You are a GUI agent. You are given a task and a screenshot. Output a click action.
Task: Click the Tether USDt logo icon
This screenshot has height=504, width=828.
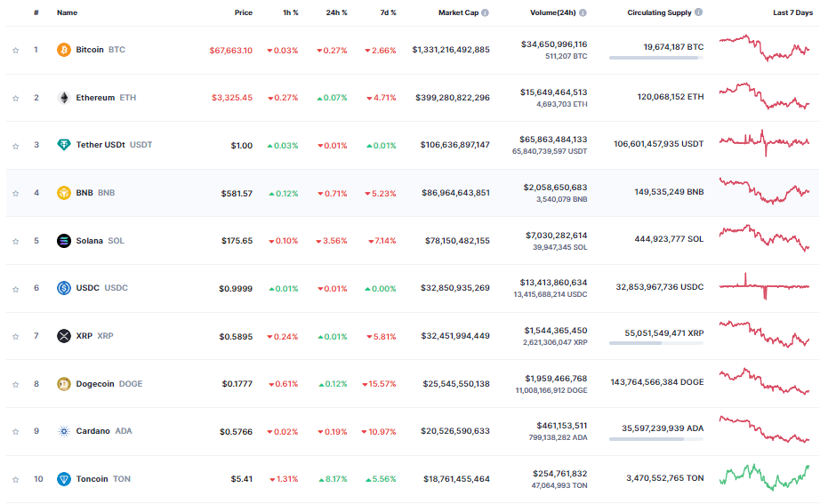[64, 145]
